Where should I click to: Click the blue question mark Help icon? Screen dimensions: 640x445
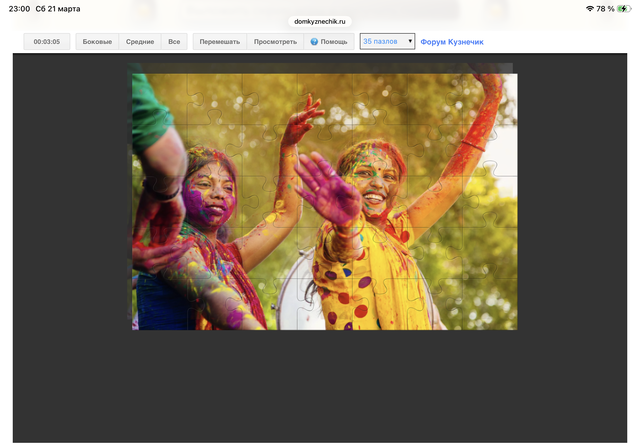(x=314, y=42)
